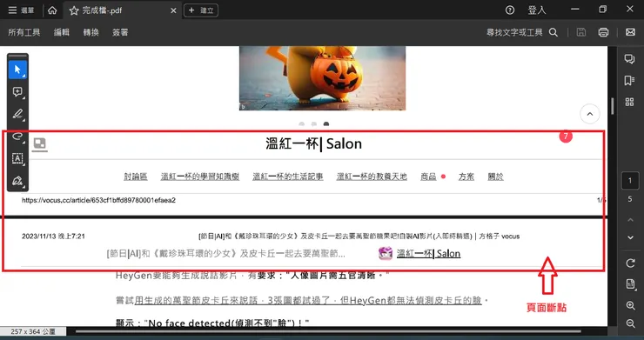The image size is (644, 340).
Task: Zoom out with the minus magnifier
Action: point(630,323)
